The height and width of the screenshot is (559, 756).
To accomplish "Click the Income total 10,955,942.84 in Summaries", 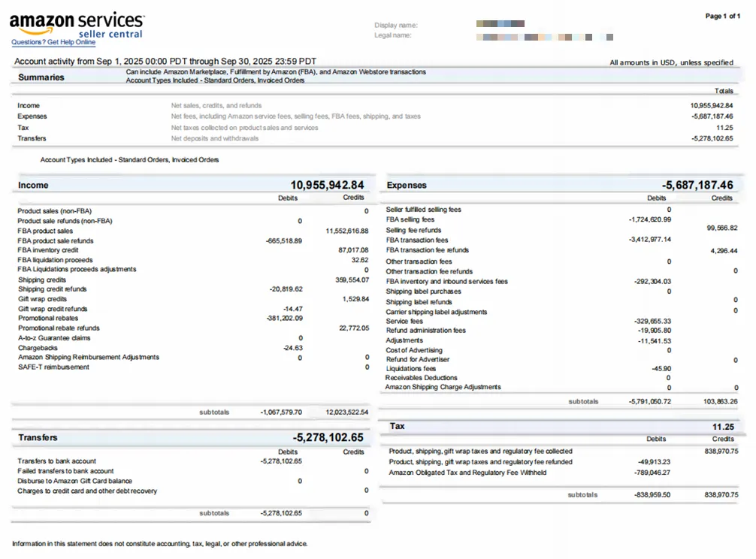I will [x=711, y=106].
